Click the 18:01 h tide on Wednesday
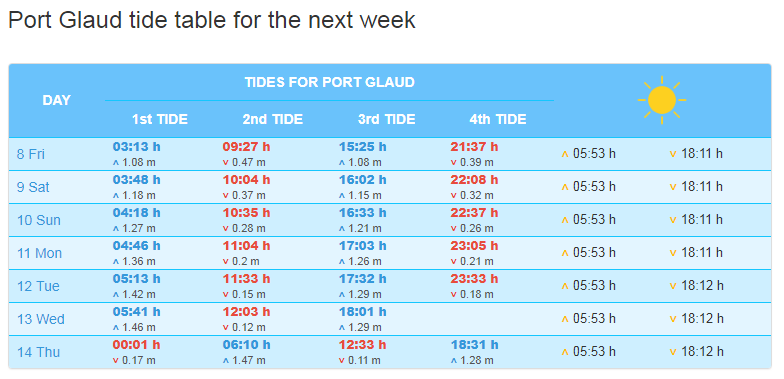Viewport: 784px width, 379px height. click(362, 312)
